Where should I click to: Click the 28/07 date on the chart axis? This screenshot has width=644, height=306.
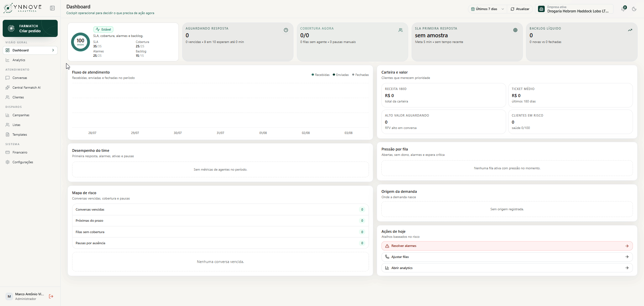click(x=92, y=133)
